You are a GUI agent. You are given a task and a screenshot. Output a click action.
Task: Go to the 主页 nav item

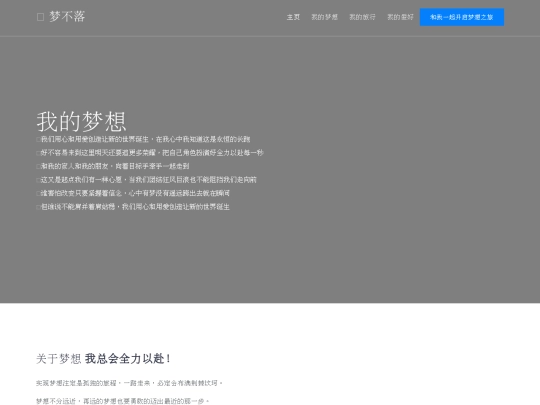(293, 17)
